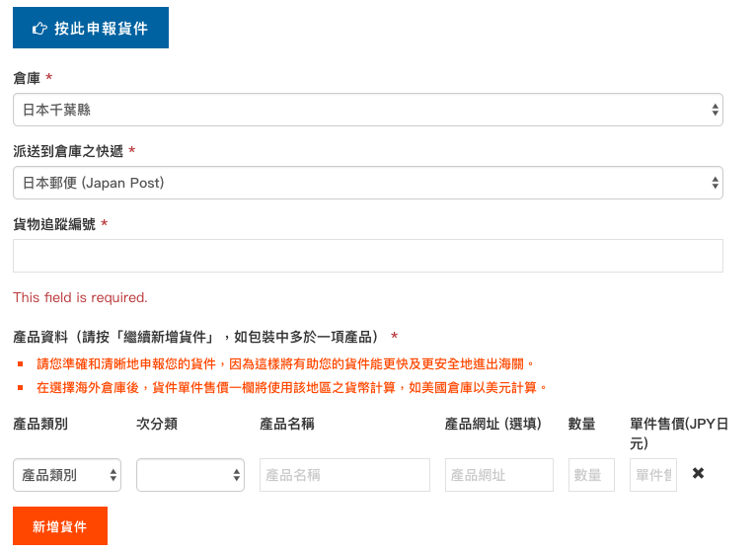Focus the 單件售價 unit price input
Image resolution: width=756 pixels, height=553 pixels.
652,475
